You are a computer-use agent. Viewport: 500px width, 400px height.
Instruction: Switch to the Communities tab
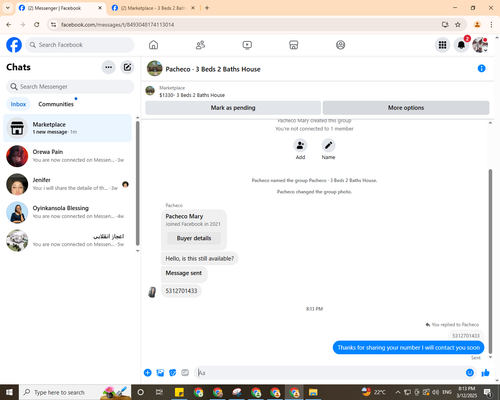point(56,104)
